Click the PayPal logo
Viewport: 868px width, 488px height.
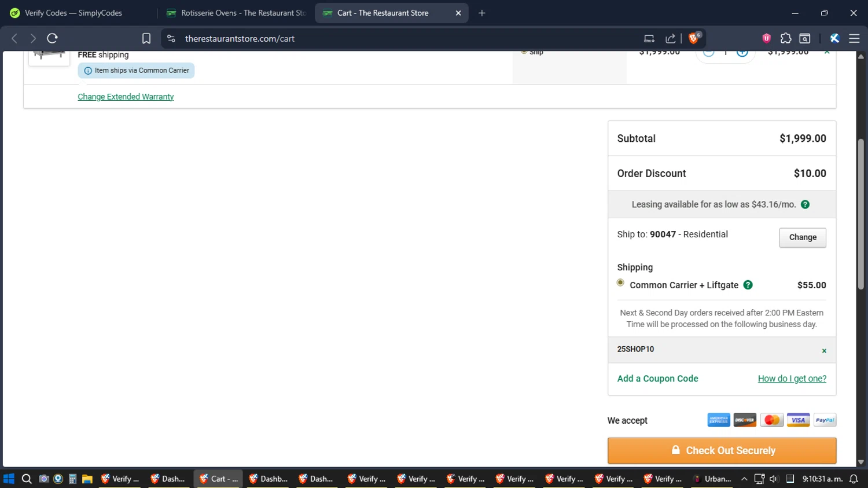click(825, 420)
